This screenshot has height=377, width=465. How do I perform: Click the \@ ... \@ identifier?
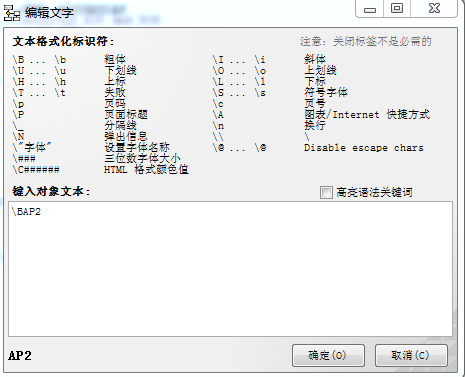(x=239, y=148)
